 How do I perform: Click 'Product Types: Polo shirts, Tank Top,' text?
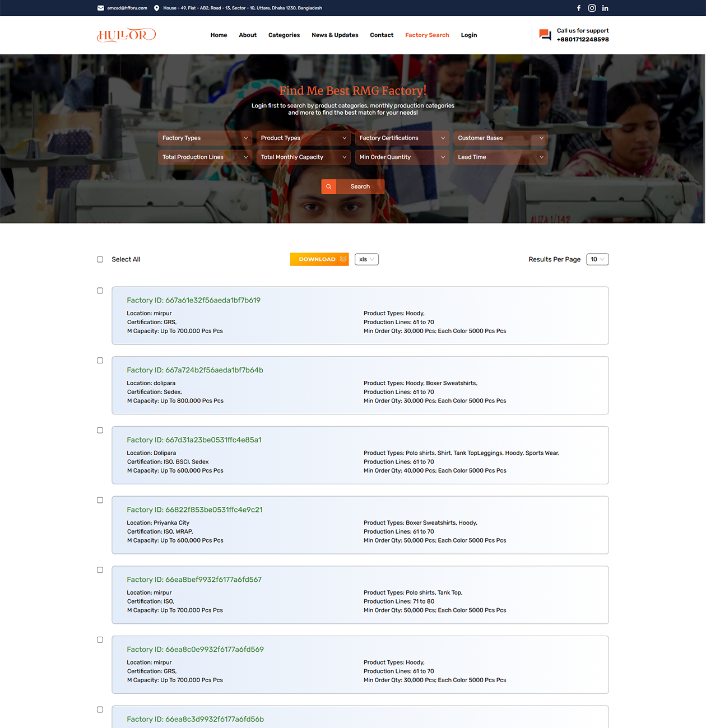click(x=413, y=593)
